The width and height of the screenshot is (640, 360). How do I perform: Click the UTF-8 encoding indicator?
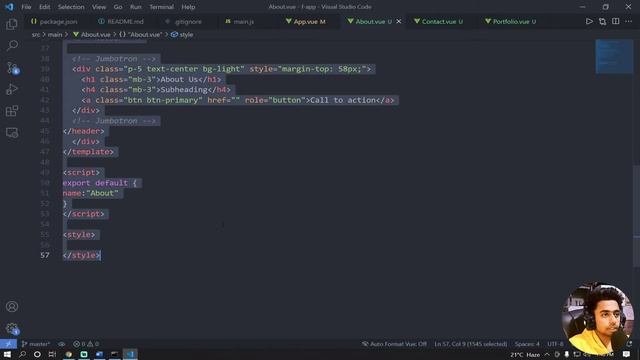[x=555, y=344]
